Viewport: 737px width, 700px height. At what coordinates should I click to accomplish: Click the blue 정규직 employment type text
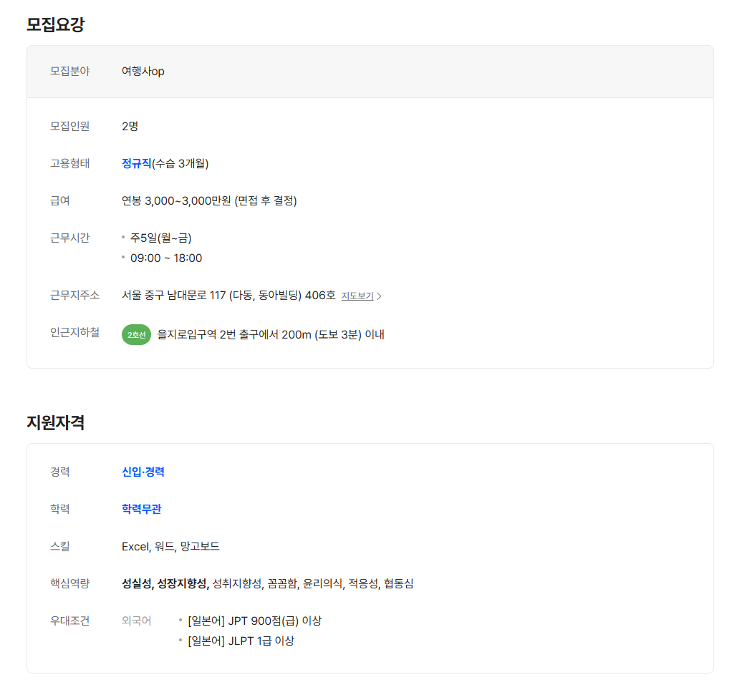tap(137, 163)
